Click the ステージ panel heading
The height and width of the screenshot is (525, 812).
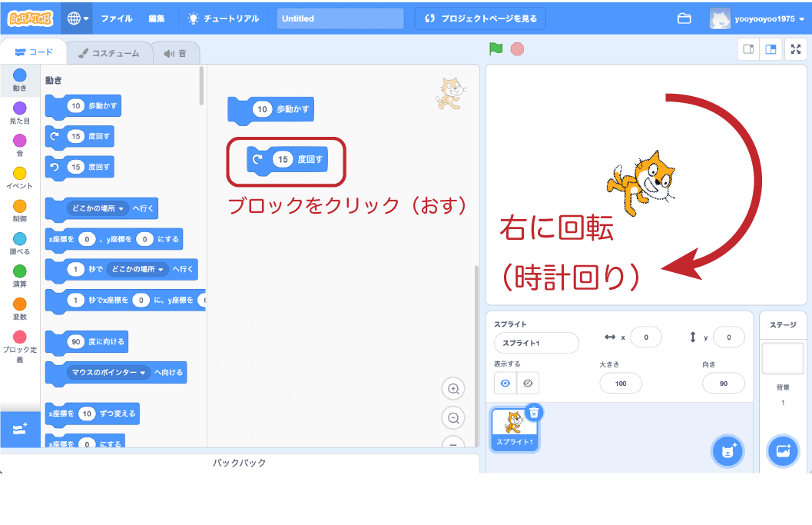coord(783,325)
